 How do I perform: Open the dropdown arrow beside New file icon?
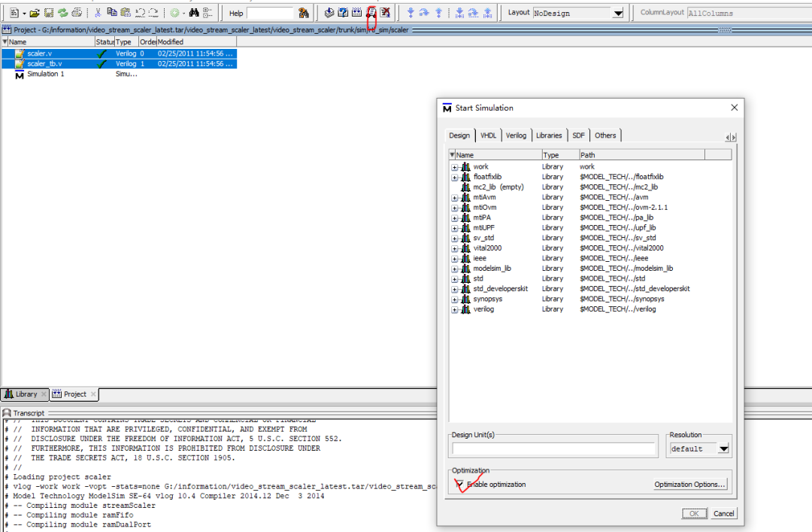[x=24, y=13]
